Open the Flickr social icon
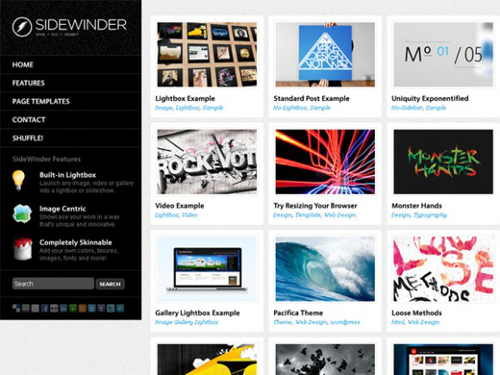 click(54, 308)
